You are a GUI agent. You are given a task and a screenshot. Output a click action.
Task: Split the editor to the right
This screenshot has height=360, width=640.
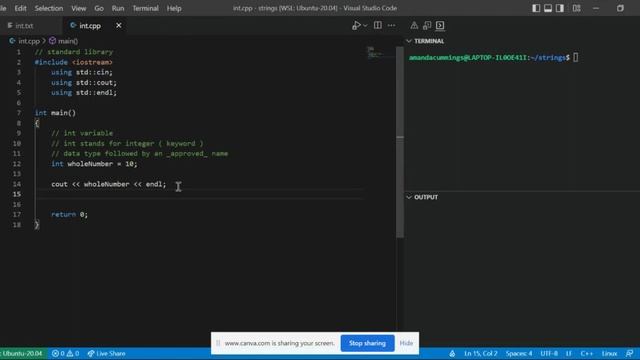pos(378,25)
